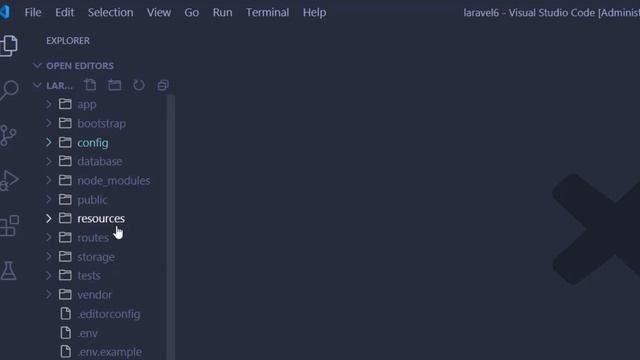Open the Help menu
This screenshot has height=360, width=640.
(x=314, y=12)
